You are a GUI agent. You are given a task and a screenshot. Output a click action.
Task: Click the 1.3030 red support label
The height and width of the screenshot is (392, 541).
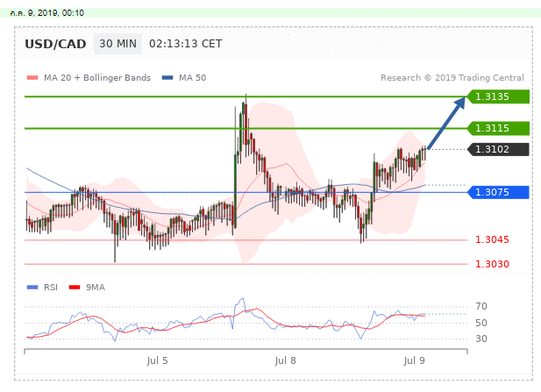pyautogui.click(x=492, y=264)
